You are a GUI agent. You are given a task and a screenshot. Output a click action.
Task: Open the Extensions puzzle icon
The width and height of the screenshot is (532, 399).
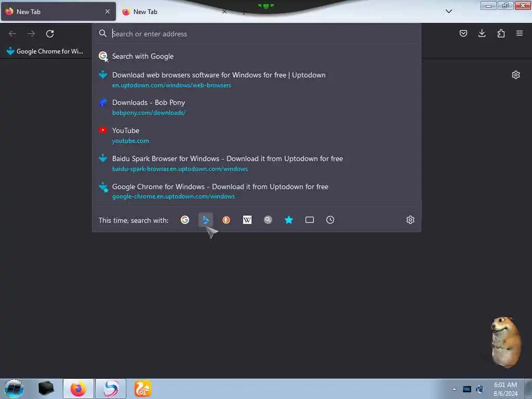pos(501,33)
